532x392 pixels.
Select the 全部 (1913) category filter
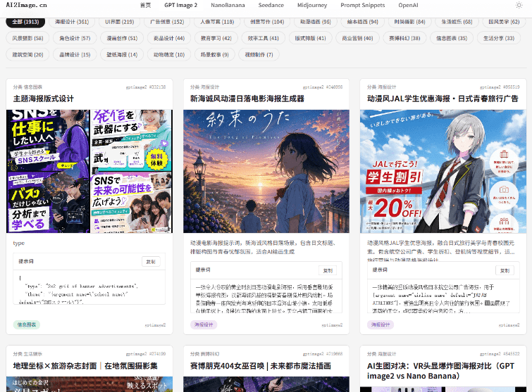[25, 22]
